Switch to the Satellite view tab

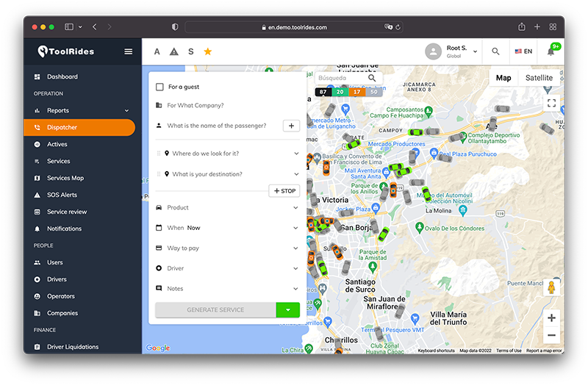539,78
